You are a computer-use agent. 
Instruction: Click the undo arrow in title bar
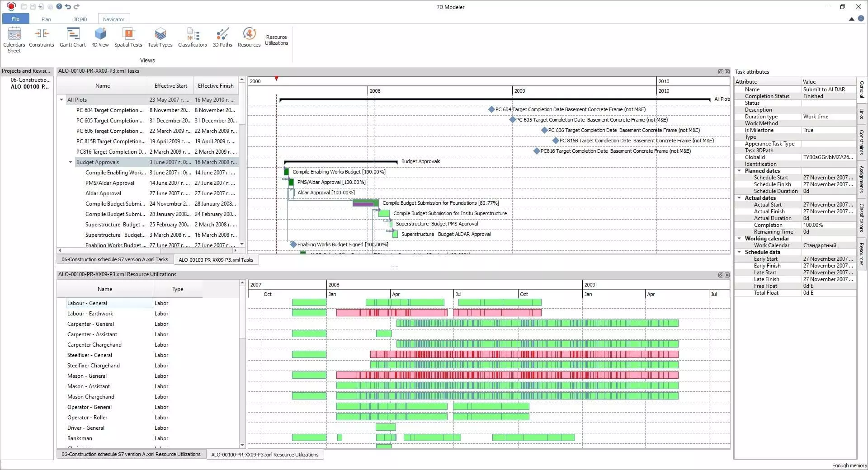(x=68, y=7)
